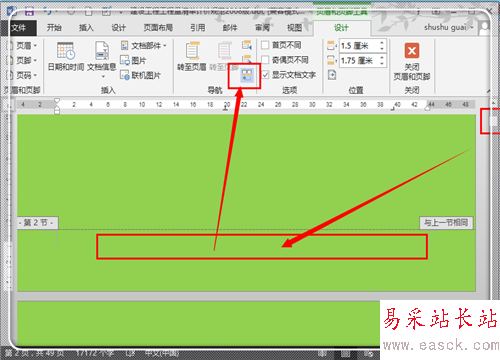Switch to the 邮件 (Mailings) tab

tap(230, 28)
